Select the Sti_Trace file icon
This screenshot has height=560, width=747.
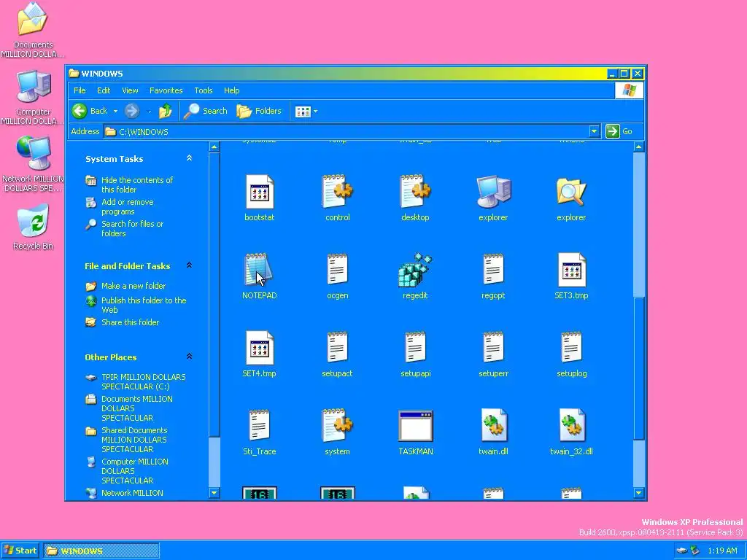pos(260,426)
